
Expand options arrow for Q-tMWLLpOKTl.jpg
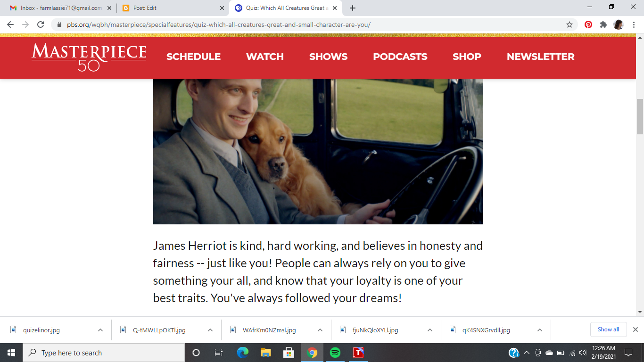(210, 330)
